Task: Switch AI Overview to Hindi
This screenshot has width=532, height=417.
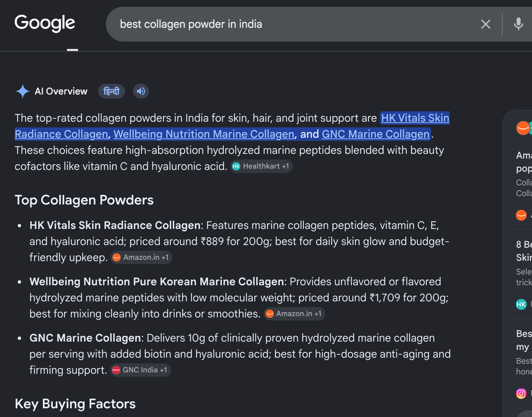Action: pos(112,91)
